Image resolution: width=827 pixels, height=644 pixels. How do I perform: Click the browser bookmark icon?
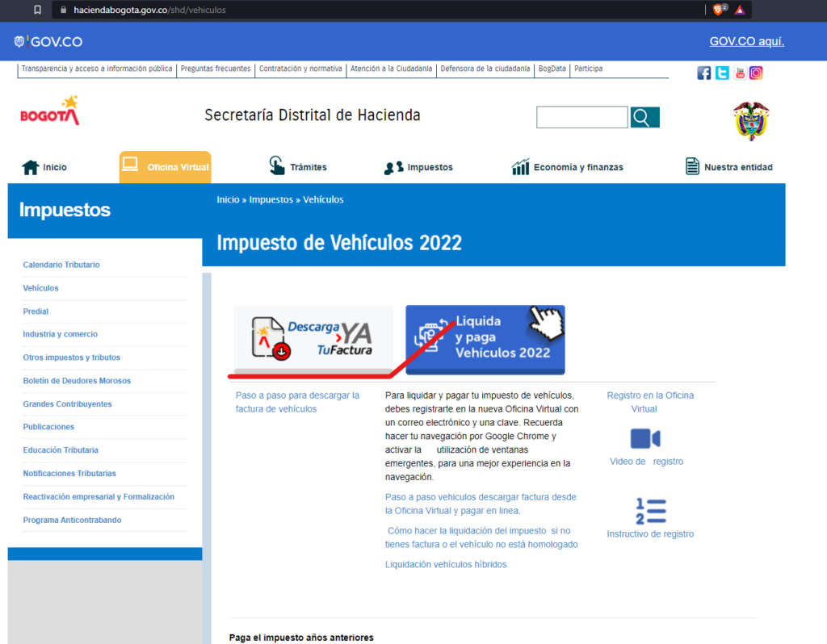[x=38, y=10]
